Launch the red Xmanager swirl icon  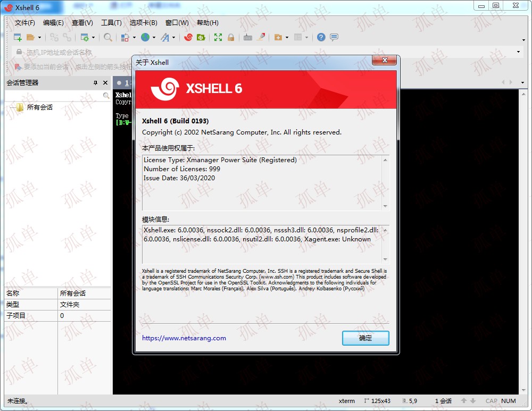188,37
